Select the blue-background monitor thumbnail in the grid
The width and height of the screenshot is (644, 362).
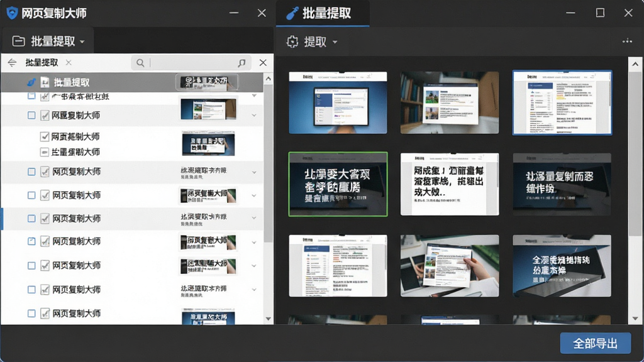click(x=338, y=102)
